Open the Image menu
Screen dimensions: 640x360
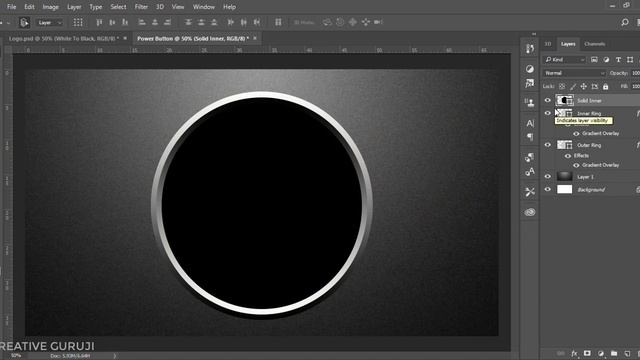tap(51, 7)
